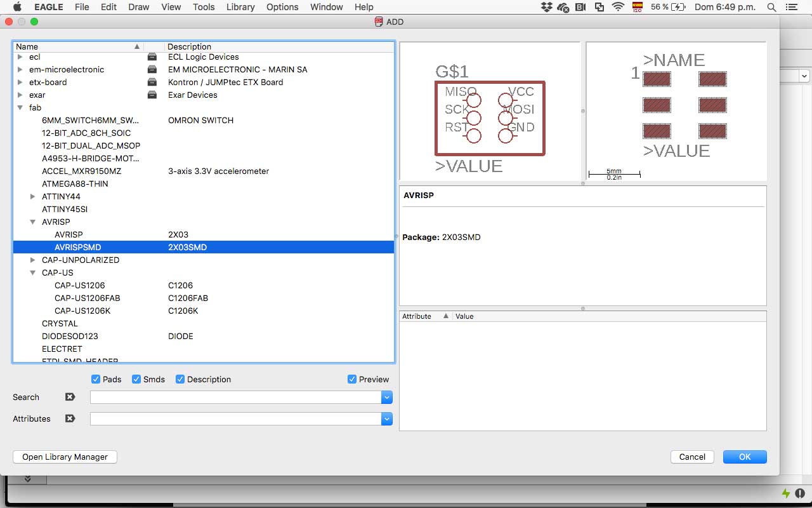812x508 pixels.
Task: Collapse the fab library
Action: (20, 107)
